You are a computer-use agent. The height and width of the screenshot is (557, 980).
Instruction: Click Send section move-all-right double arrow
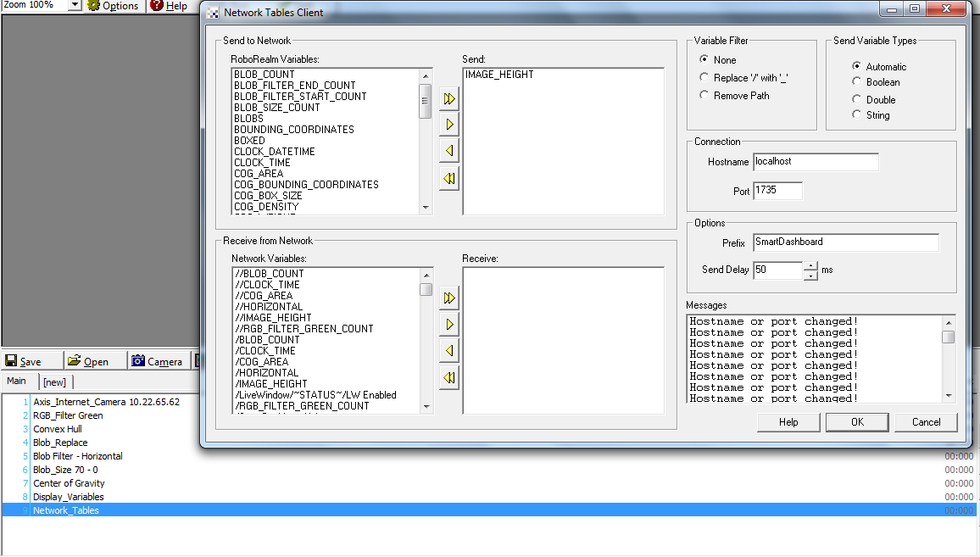[x=448, y=99]
